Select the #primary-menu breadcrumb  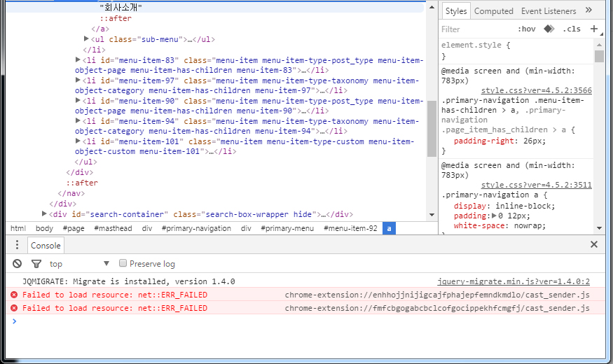(x=287, y=228)
